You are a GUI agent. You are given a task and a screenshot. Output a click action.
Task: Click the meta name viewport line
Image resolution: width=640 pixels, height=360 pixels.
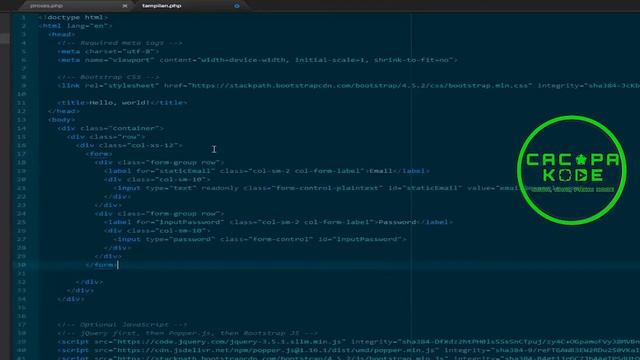point(258,60)
